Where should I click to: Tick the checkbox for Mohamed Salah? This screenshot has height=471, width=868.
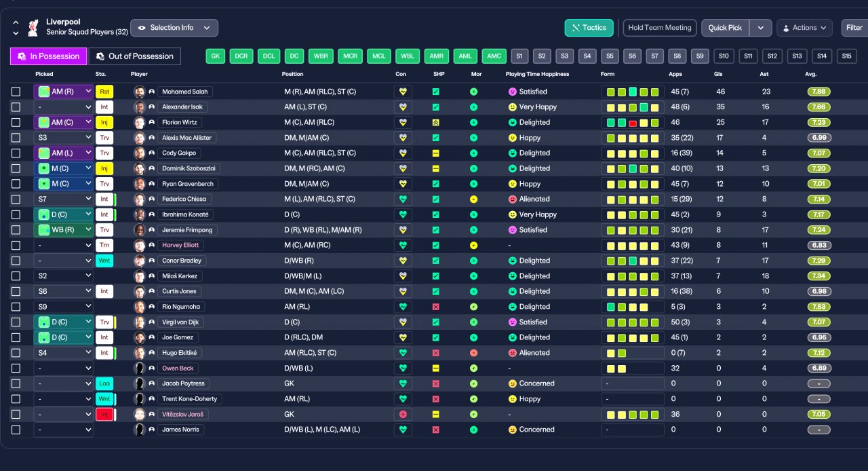click(16, 92)
